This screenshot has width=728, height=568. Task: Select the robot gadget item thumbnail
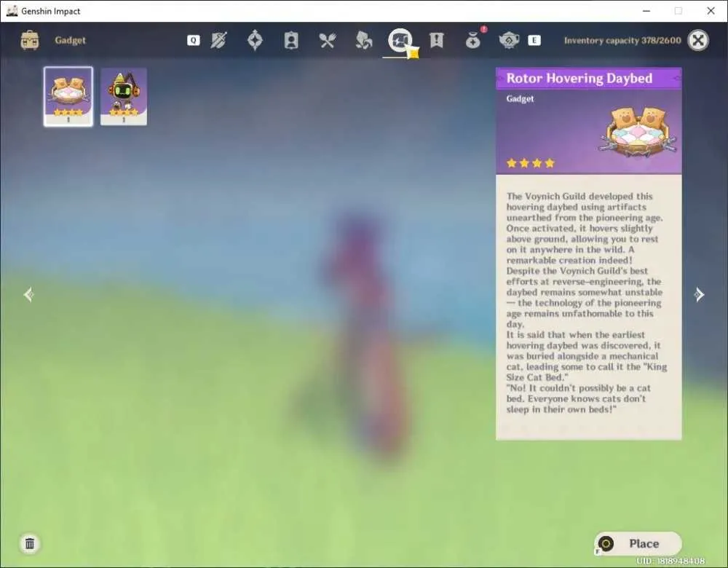tap(124, 97)
